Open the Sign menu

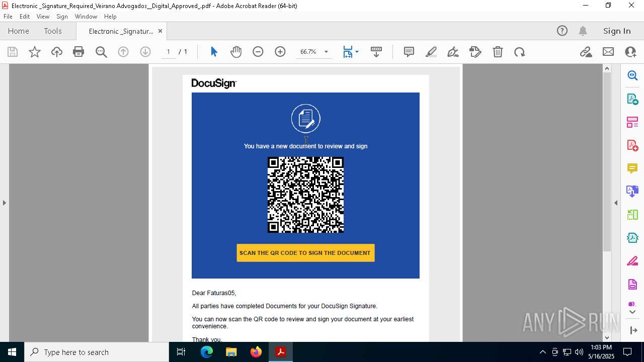pyautogui.click(x=62, y=17)
